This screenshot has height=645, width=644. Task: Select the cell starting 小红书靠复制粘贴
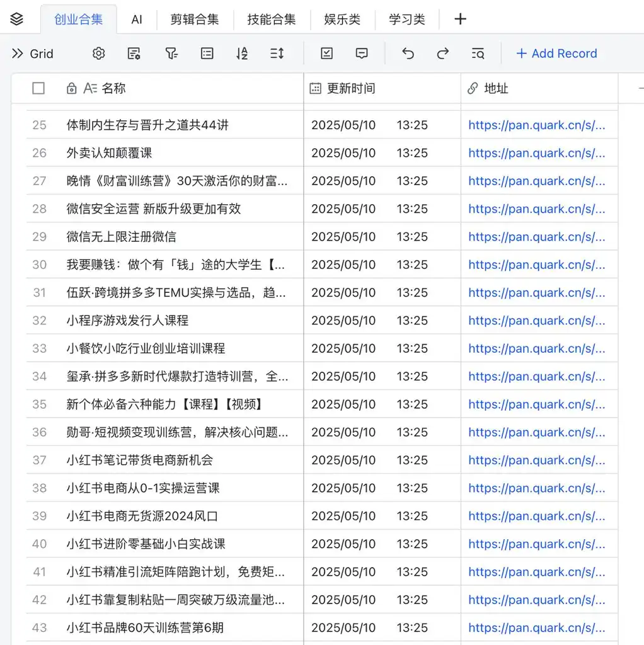(181, 600)
